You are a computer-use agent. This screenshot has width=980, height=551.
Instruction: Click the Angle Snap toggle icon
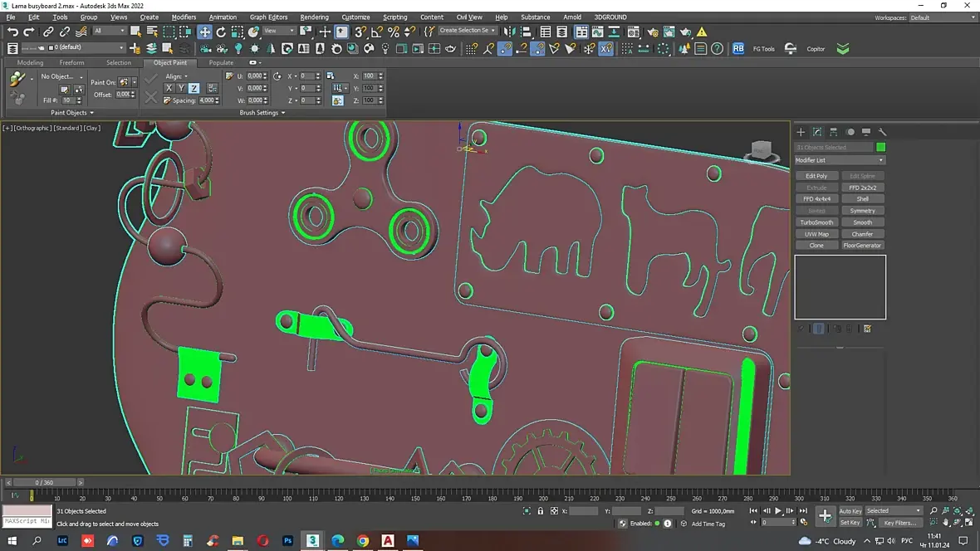(x=376, y=32)
